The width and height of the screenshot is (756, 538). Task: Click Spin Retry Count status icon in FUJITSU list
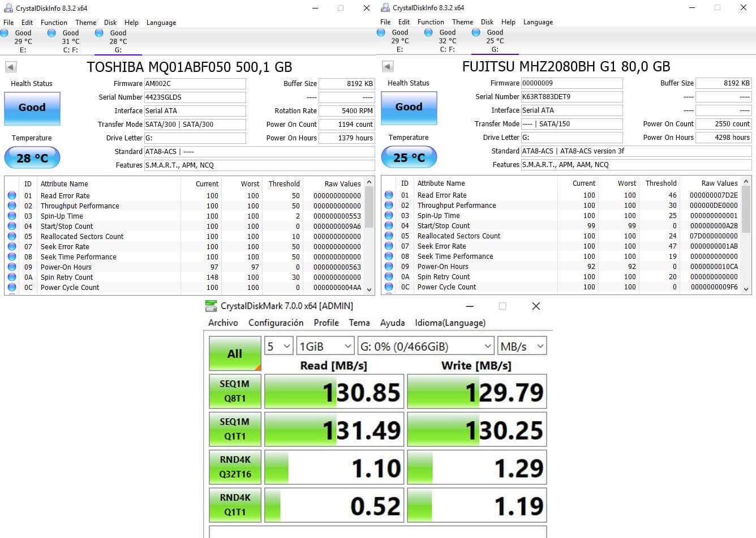coord(389,277)
